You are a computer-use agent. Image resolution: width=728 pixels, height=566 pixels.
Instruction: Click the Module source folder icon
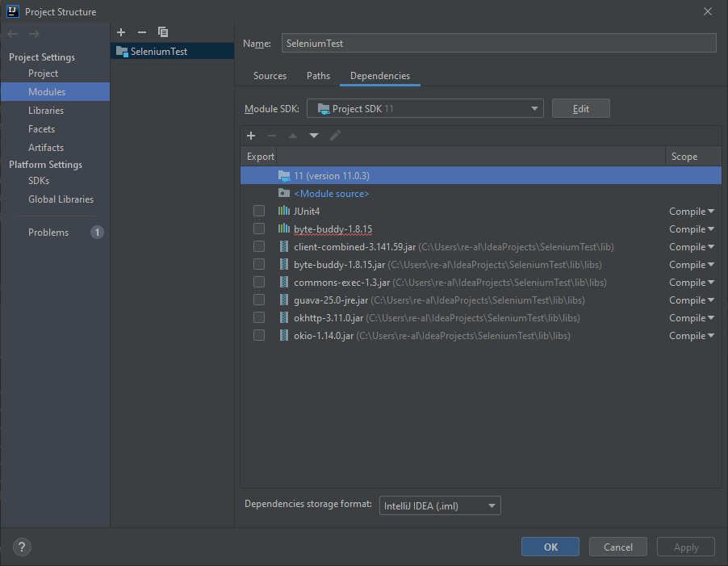pos(283,193)
